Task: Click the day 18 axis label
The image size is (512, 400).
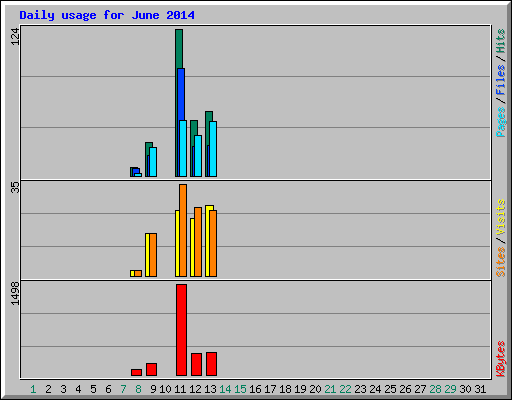Action: tap(285, 389)
